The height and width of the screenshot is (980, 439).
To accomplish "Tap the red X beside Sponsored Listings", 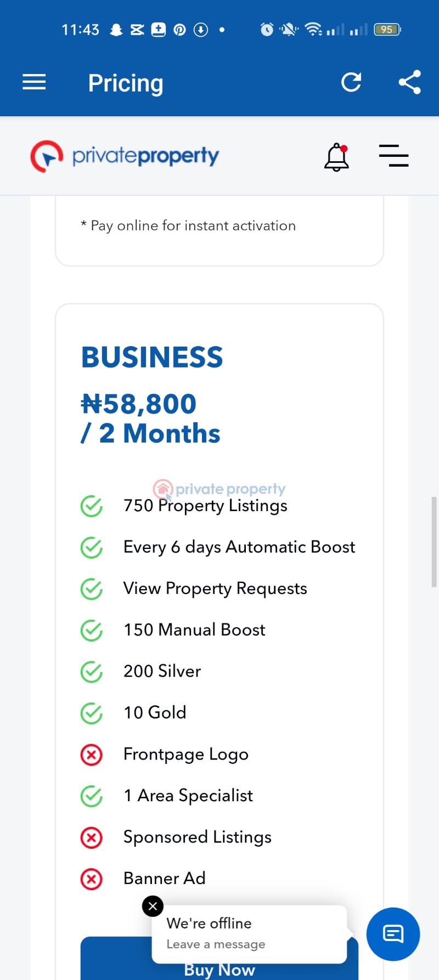I will click(92, 838).
